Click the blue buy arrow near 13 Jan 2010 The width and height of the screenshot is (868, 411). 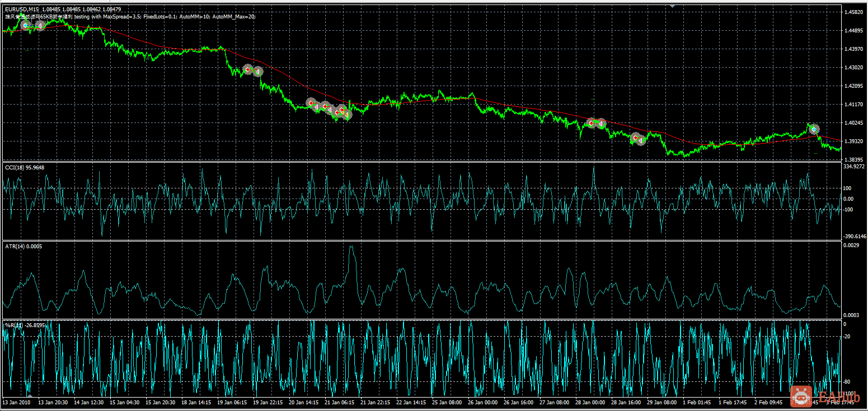[x=26, y=25]
